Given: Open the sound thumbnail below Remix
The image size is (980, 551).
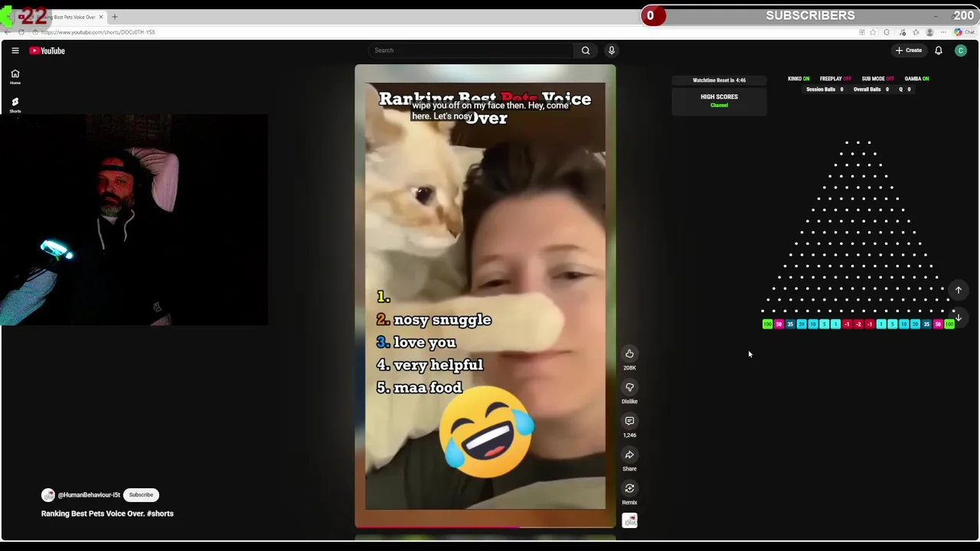Looking at the screenshot, I should coord(629,521).
